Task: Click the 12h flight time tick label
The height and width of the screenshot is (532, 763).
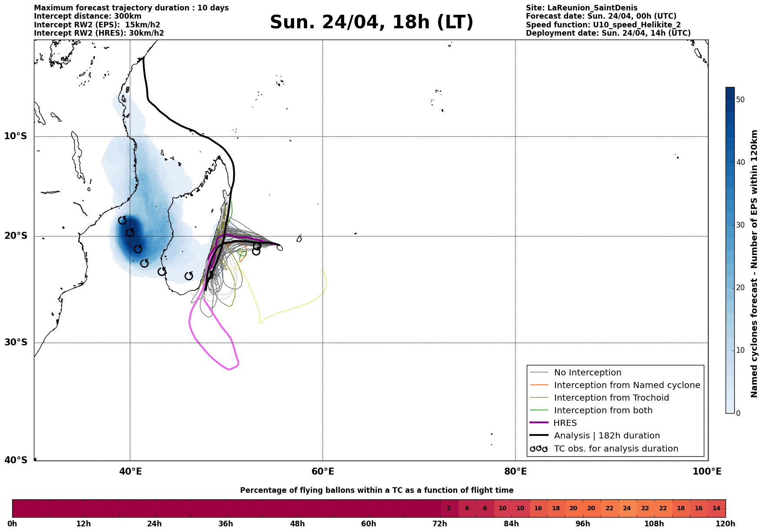Action: 84,524
